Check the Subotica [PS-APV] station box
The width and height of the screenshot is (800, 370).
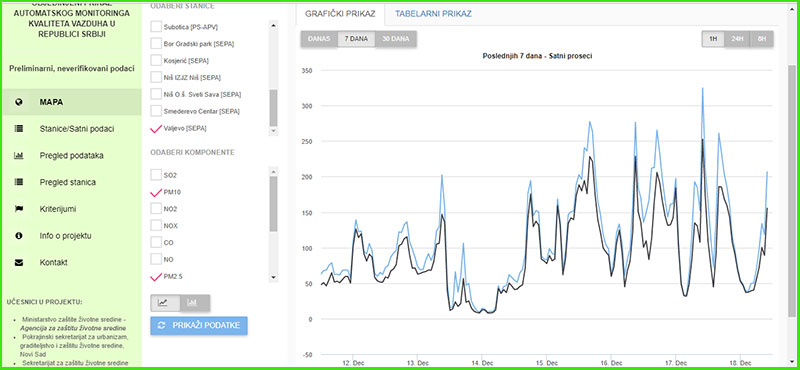coord(156,27)
